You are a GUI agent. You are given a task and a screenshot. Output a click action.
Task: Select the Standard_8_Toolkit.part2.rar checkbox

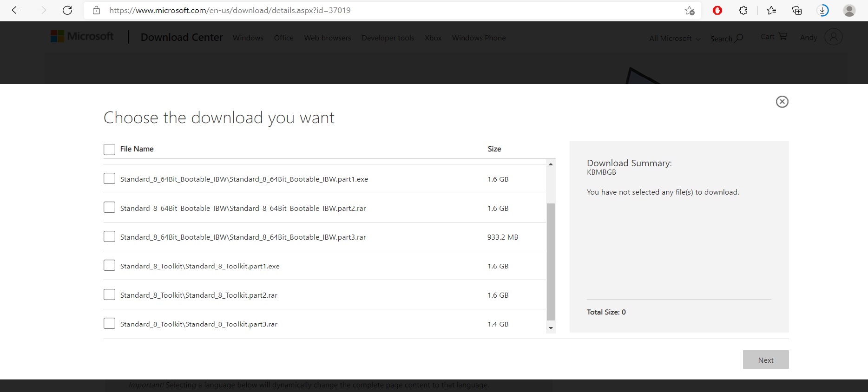[x=109, y=294]
